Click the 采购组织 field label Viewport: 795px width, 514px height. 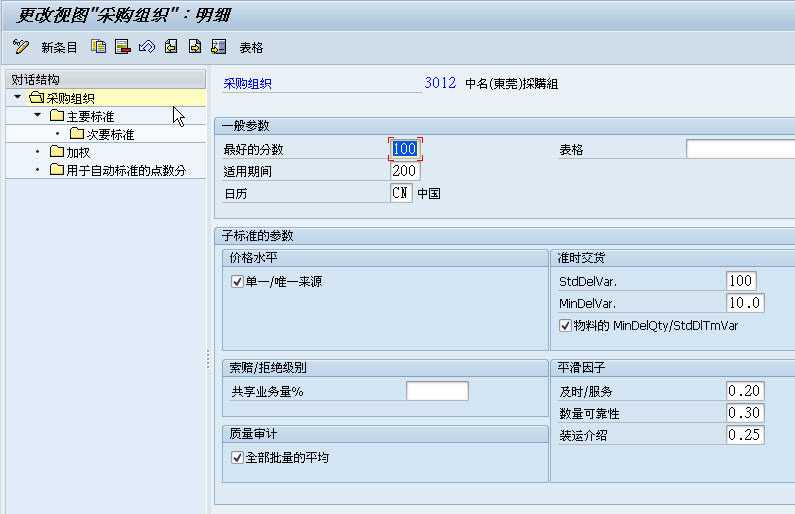point(247,84)
